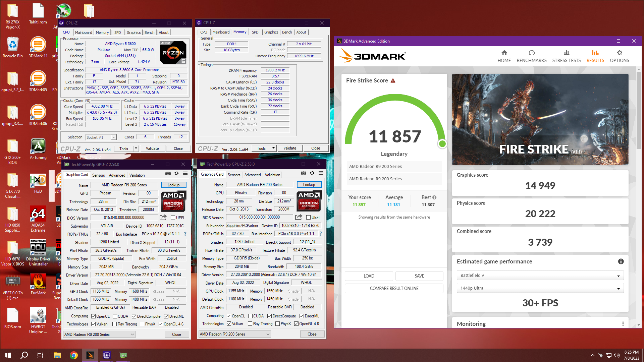
Task: Click Validate in the right CPU-Z window
Action: (290, 148)
